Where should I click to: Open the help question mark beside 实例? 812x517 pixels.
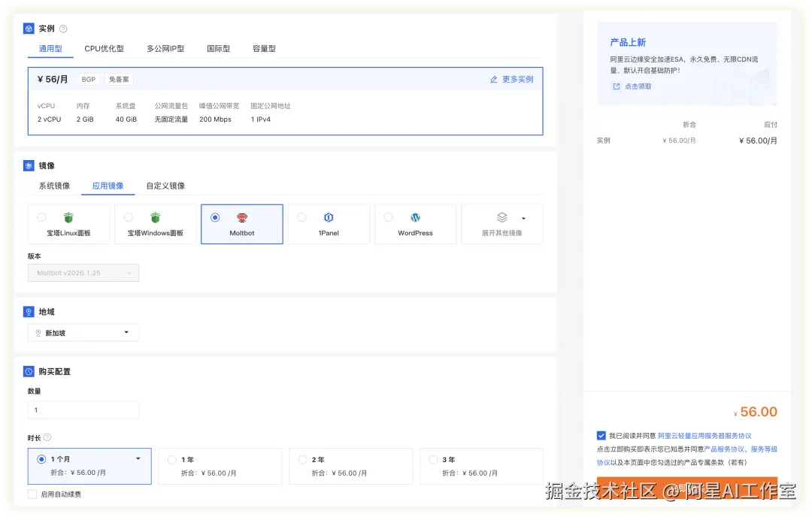point(63,29)
